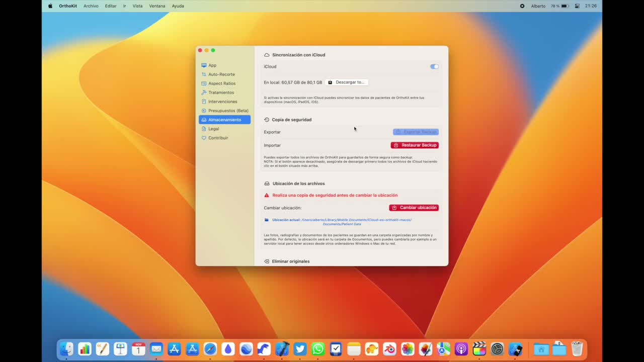Open Calendar icon in the Dock

pyautogui.click(x=138, y=348)
